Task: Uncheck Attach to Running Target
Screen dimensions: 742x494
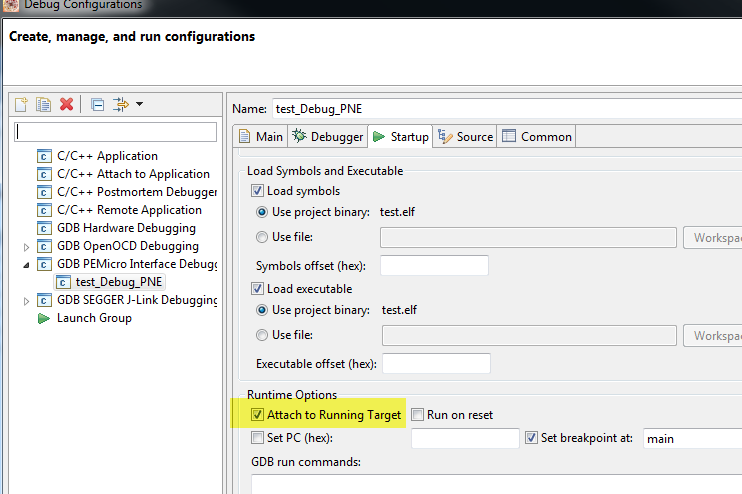Action: [x=257, y=415]
